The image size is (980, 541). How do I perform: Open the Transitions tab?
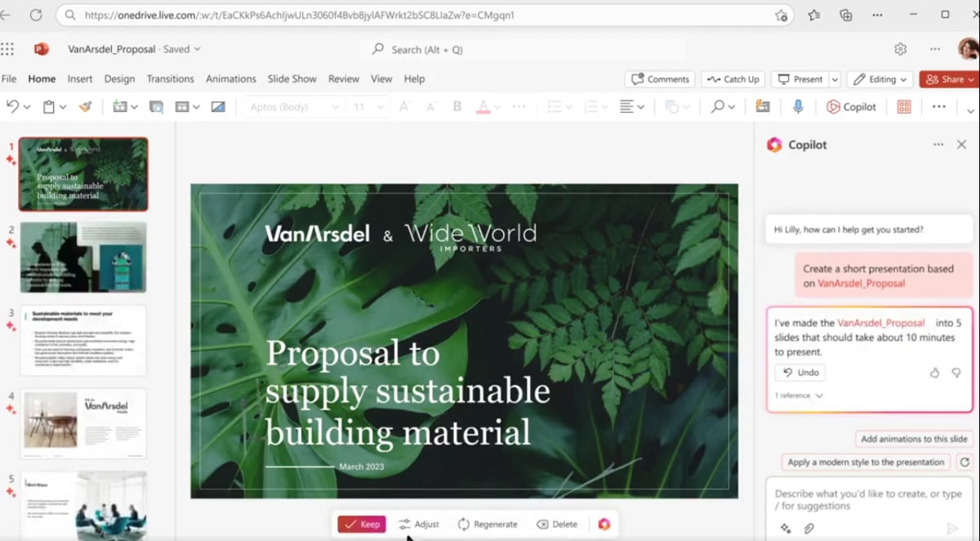click(x=171, y=79)
